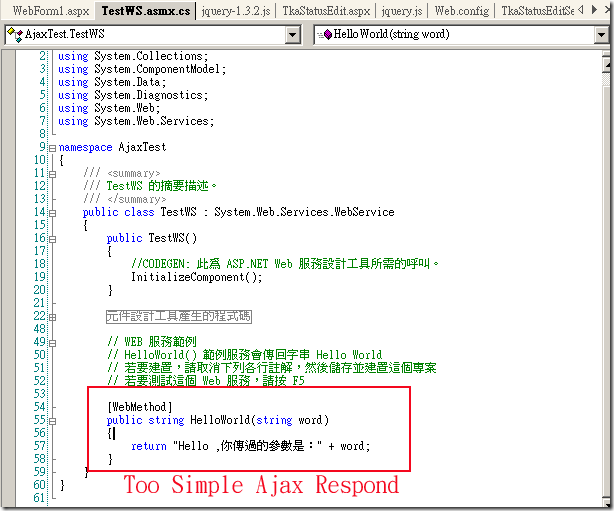The width and height of the screenshot is (614, 511).
Task: Click the [WebMethod] attribute line
Action: point(140,407)
